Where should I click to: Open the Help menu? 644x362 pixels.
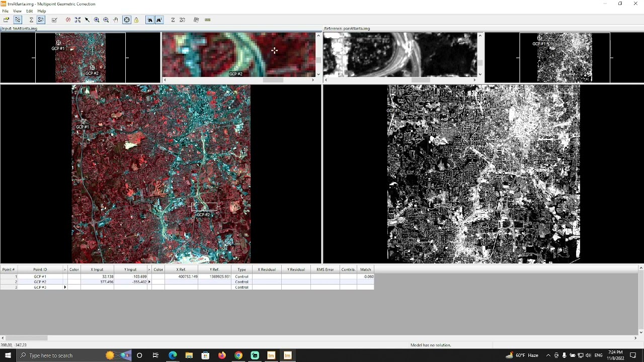click(x=42, y=11)
